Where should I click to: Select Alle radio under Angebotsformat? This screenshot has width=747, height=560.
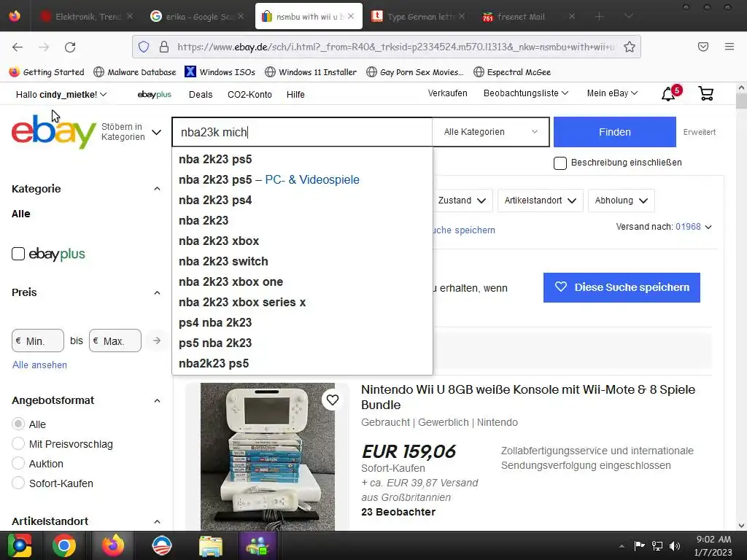pyautogui.click(x=18, y=424)
